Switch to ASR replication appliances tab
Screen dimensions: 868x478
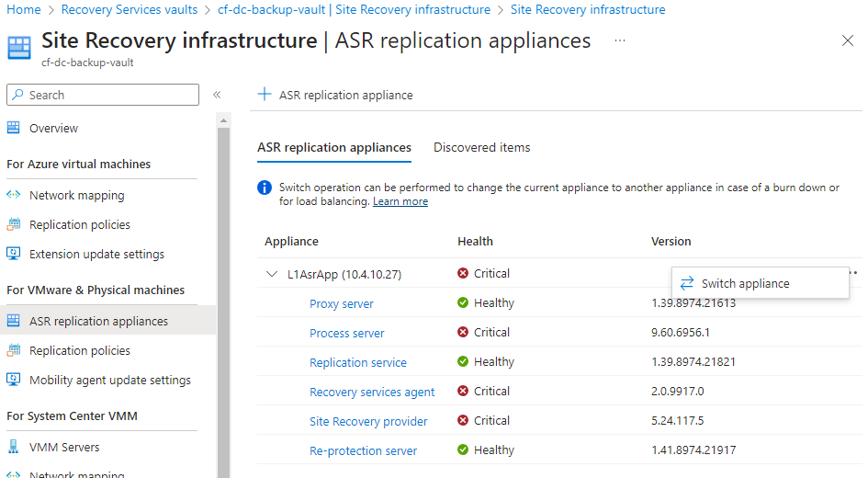click(333, 147)
